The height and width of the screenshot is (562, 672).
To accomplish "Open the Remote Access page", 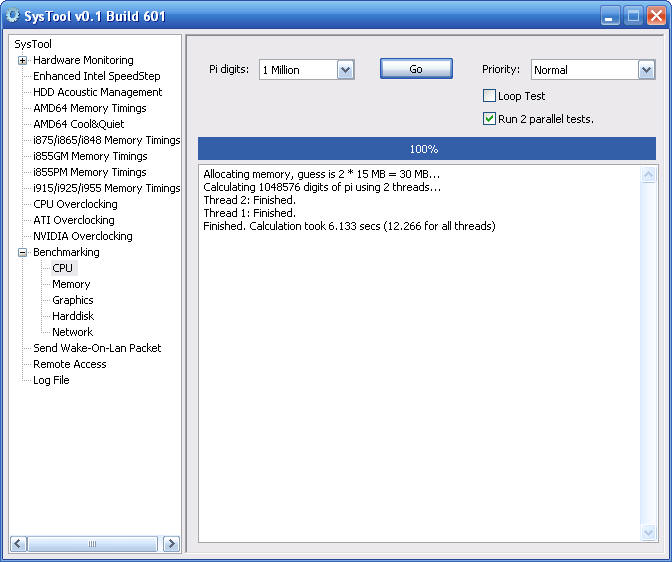I will pyautogui.click(x=69, y=364).
